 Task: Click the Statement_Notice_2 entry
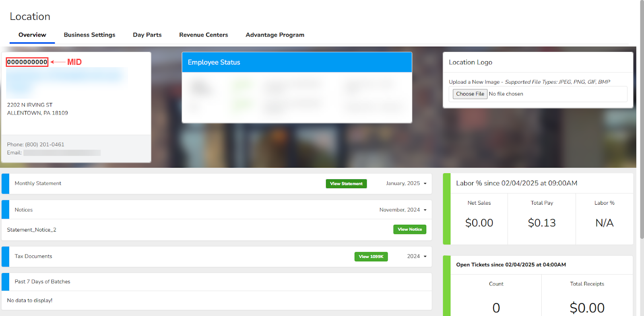(x=32, y=230)
